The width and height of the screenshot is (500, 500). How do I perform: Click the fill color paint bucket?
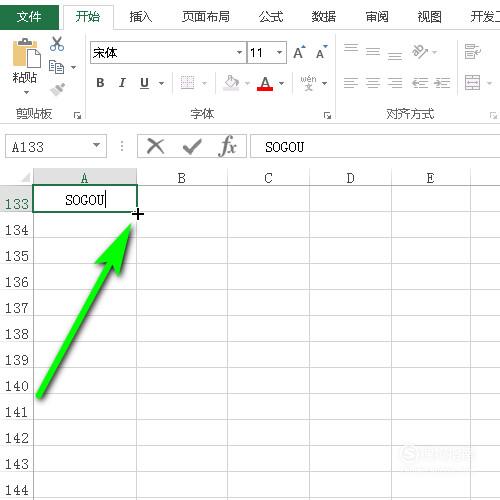(x=232, y=83)
